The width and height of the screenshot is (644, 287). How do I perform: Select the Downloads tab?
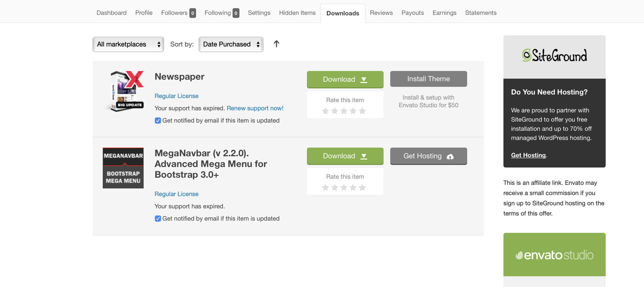click(x=343, y=13)
